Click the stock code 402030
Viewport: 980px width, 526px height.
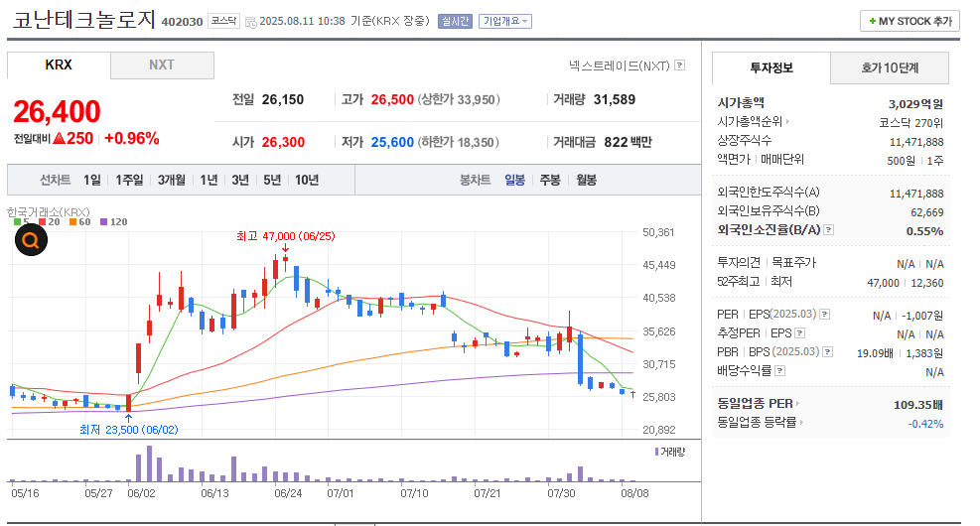[182, 22]
